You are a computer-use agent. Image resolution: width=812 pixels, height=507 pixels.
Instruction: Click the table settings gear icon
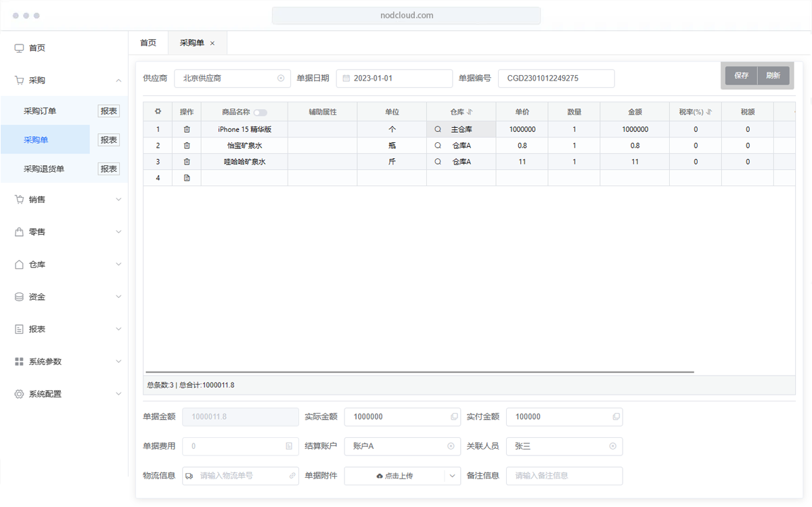158,112
